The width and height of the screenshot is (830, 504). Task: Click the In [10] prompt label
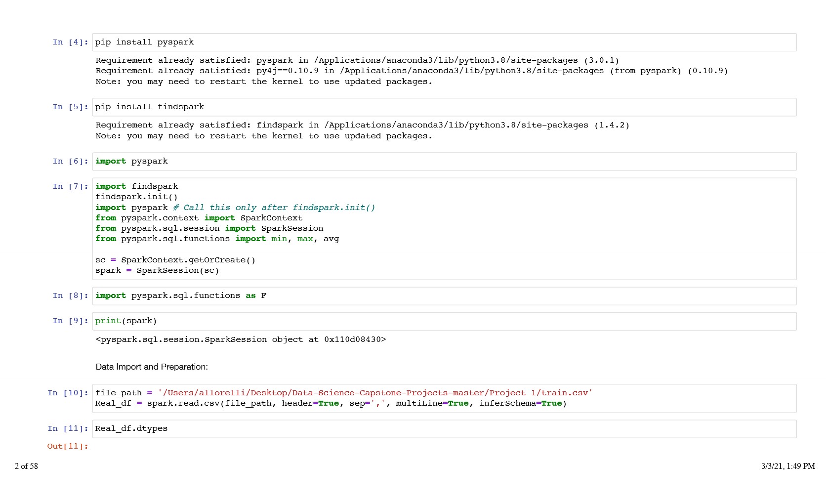(x=68, y=393)
